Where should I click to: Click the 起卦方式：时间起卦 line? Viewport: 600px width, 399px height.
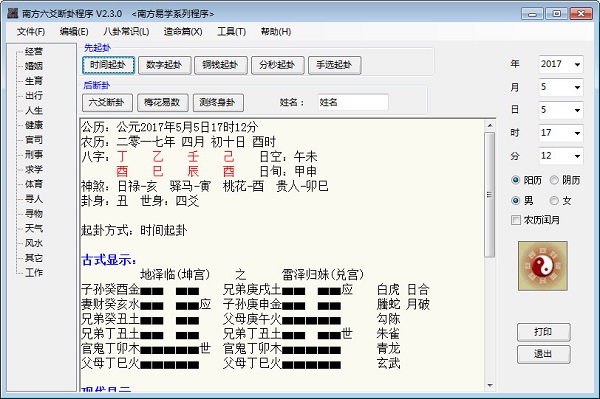134,230
